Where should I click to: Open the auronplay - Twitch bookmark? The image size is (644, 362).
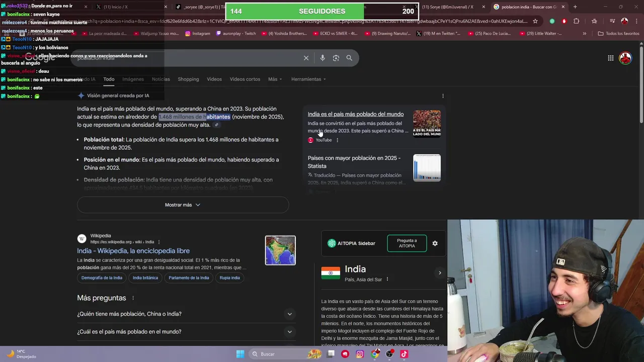pyautogui.click(x=236, y=34)
